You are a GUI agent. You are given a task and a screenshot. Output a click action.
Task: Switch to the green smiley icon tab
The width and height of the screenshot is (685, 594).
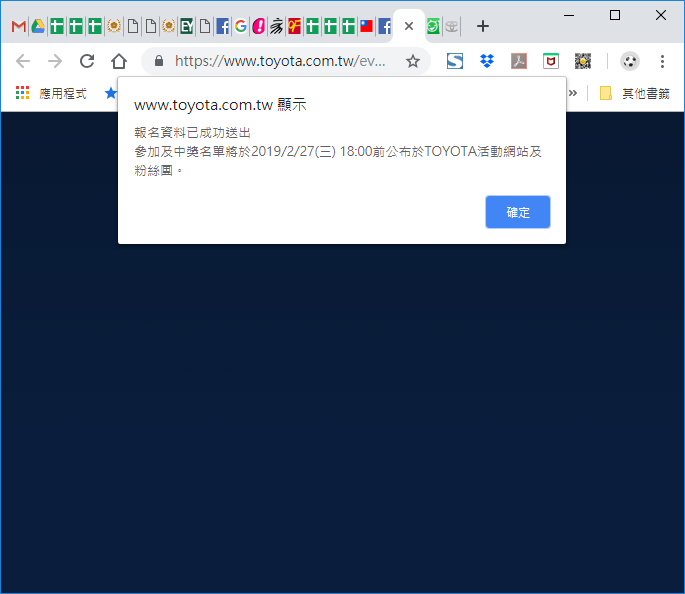coord(433,27)
